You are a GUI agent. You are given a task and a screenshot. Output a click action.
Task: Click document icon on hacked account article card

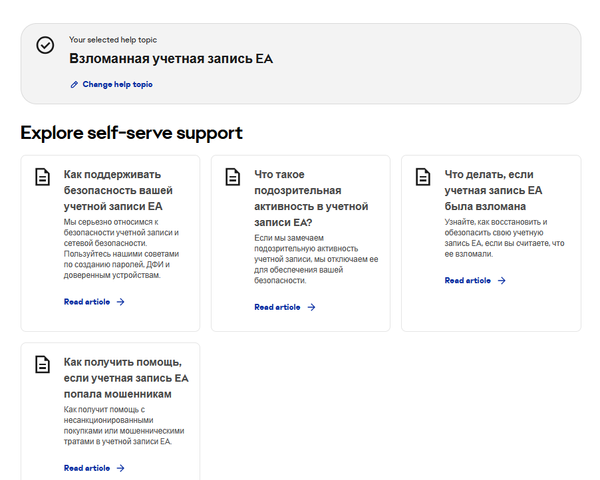[423, 177]
